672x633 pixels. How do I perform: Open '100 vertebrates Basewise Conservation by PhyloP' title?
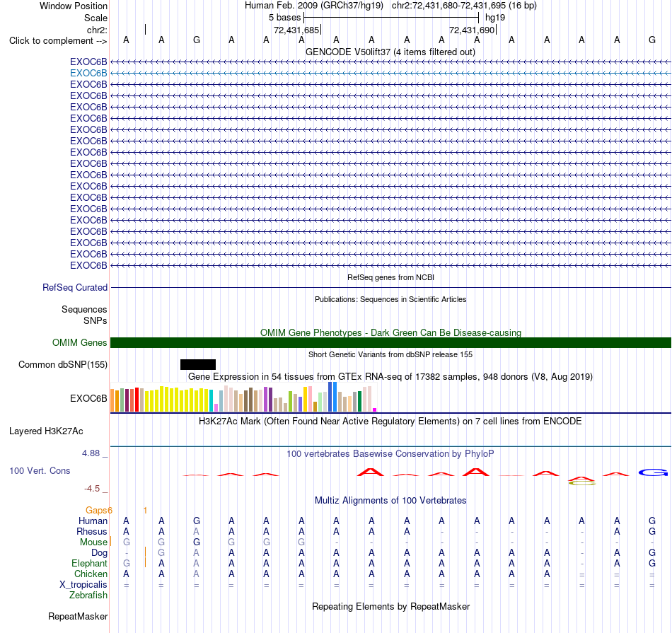[x=390, y=453]
